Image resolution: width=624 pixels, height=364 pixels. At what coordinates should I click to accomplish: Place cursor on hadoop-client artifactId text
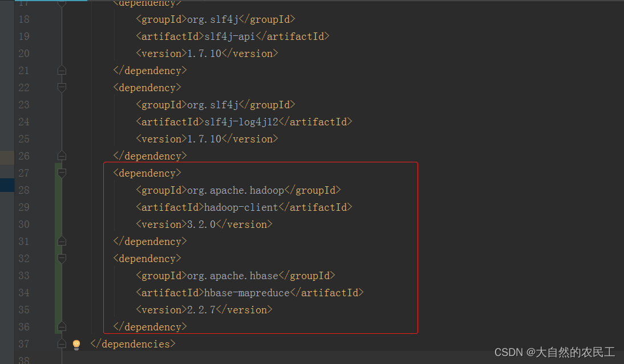coord(242,207)
